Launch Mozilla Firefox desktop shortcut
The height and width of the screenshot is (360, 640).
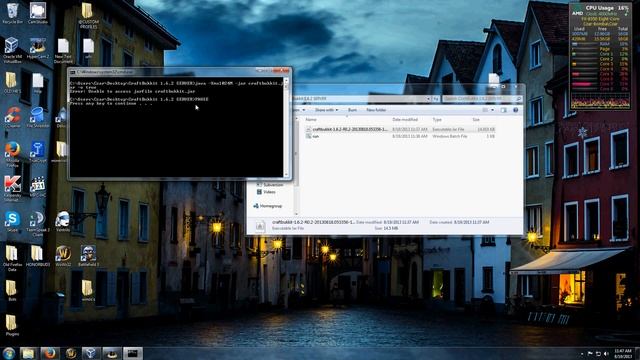click(x=12, y=154)
